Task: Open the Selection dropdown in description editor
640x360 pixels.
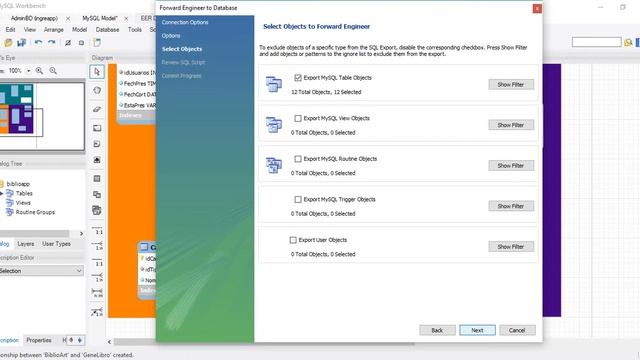Action: click(41, 271)
